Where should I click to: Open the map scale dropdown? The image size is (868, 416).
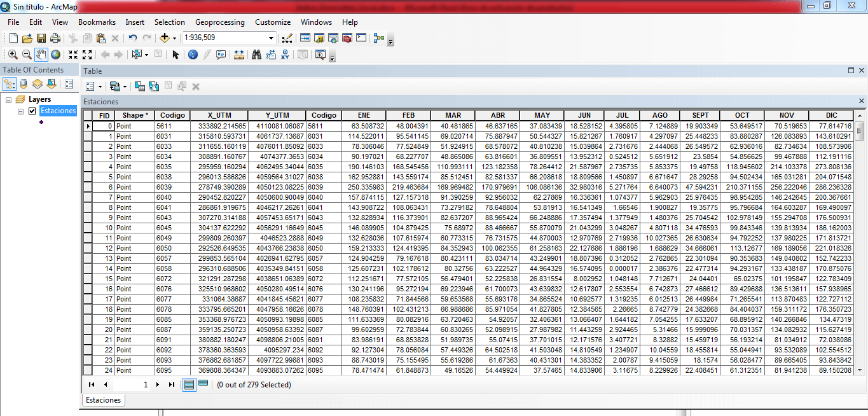tap(272, 38)
